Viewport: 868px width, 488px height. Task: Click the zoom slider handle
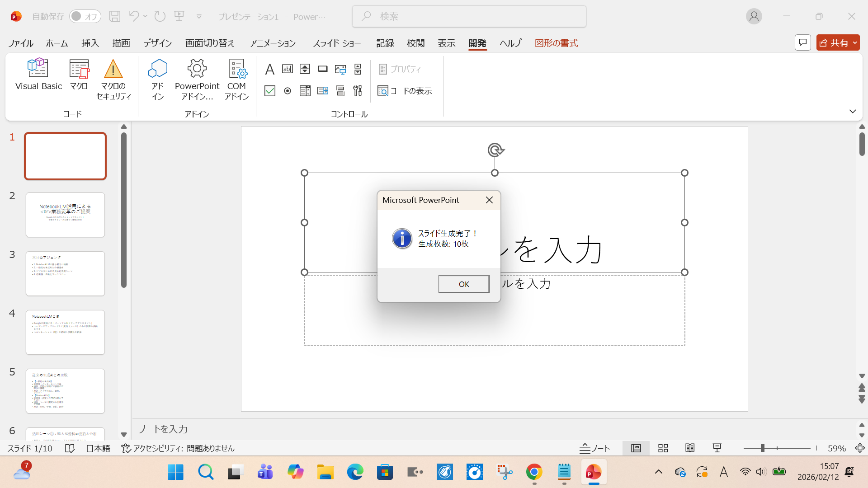pos(762,448)
